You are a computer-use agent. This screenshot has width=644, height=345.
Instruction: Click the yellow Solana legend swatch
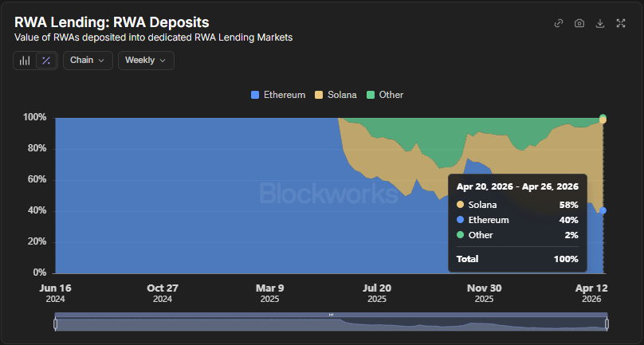coord(320,95)
